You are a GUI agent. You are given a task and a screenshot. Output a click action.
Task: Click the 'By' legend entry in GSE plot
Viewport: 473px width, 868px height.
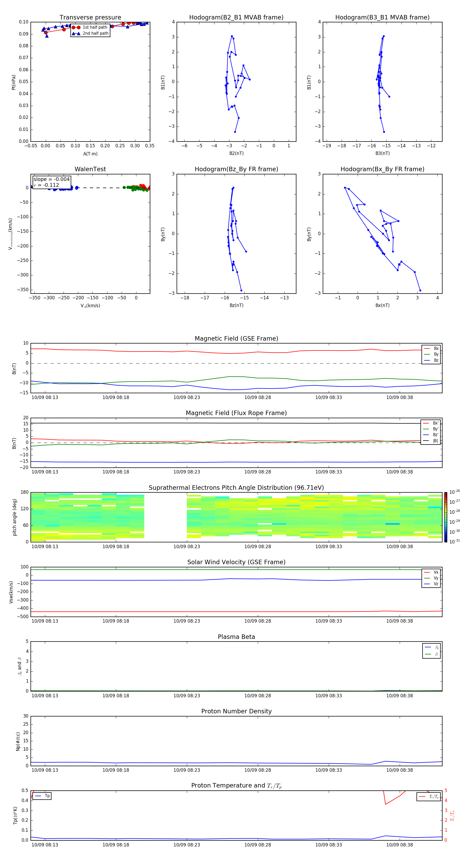431,354
